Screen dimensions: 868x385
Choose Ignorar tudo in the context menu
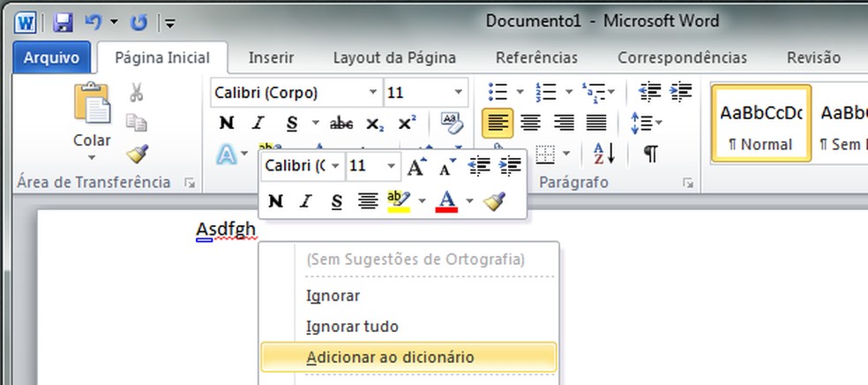point(408,327)
